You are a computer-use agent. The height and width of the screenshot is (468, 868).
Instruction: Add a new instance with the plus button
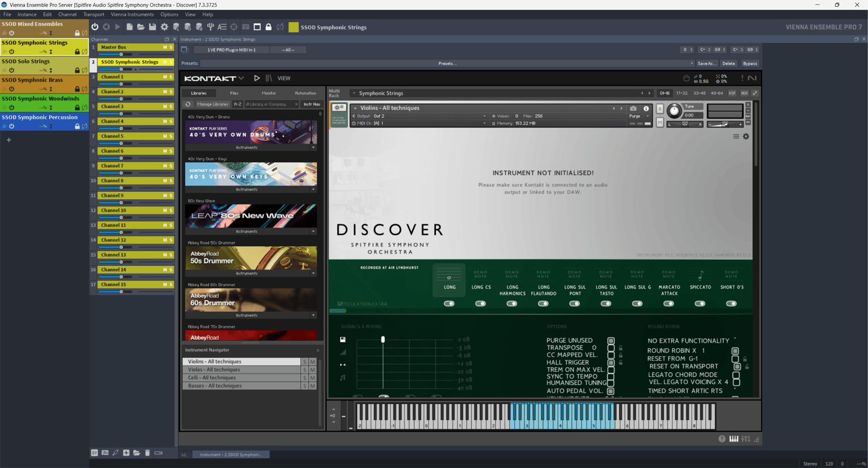(9, 140)
